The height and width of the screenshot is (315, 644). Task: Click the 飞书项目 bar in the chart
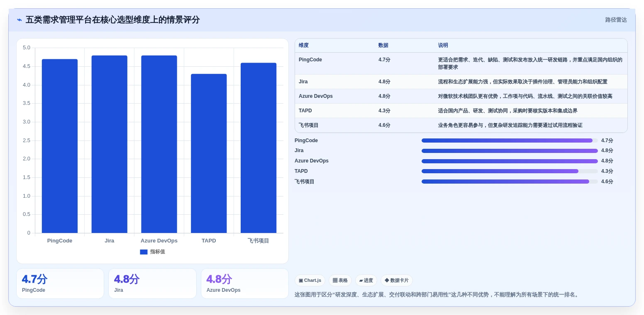(x=259, y=148)
